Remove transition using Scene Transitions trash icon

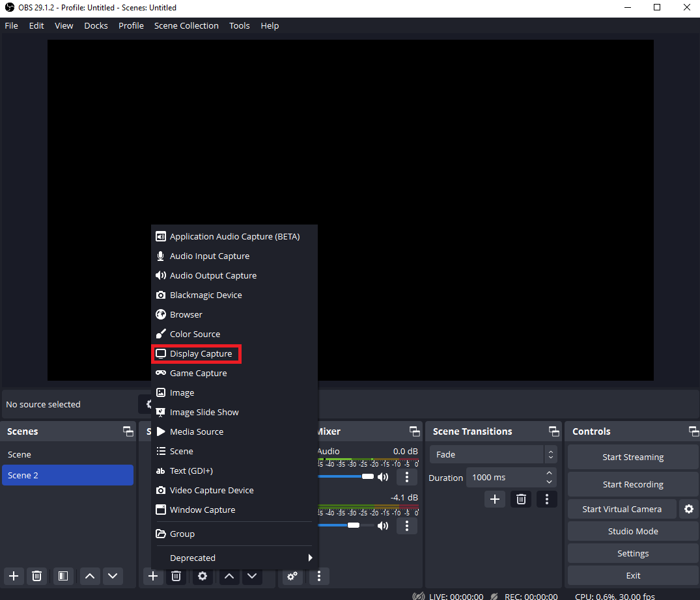click(x=521, y=499)
